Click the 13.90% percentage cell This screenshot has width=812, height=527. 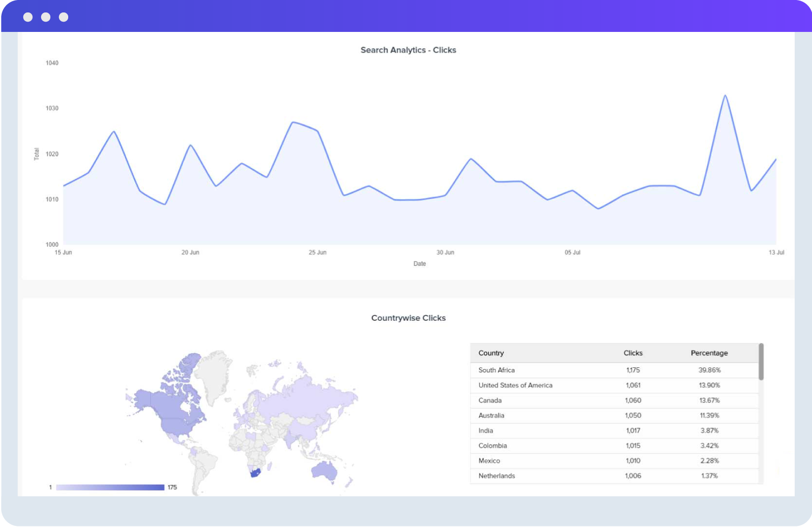[709, 385]
